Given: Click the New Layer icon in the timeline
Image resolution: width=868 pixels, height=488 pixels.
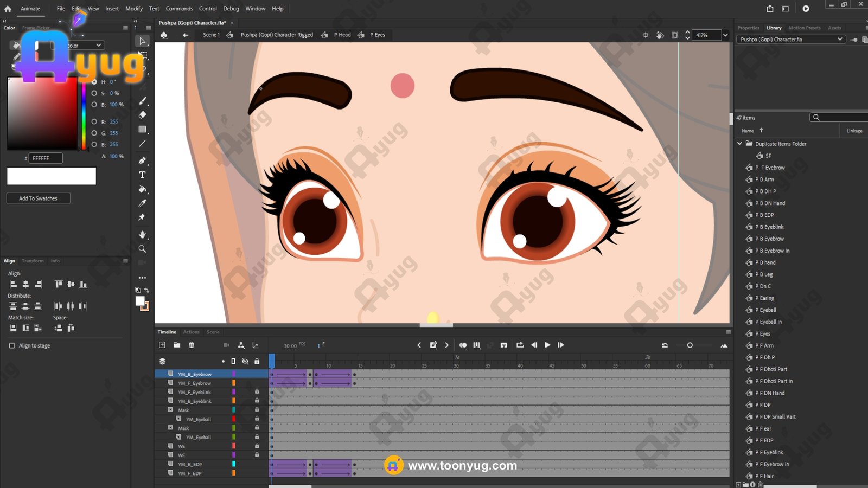Looking at the screenshot, I should [x=162, y=345].
